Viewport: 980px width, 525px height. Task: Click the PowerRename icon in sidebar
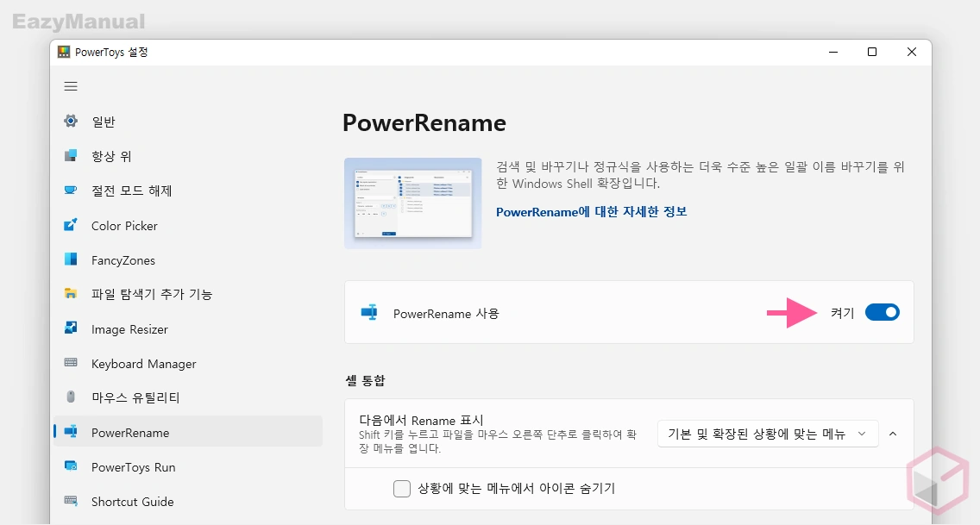(x=71, y=431)
